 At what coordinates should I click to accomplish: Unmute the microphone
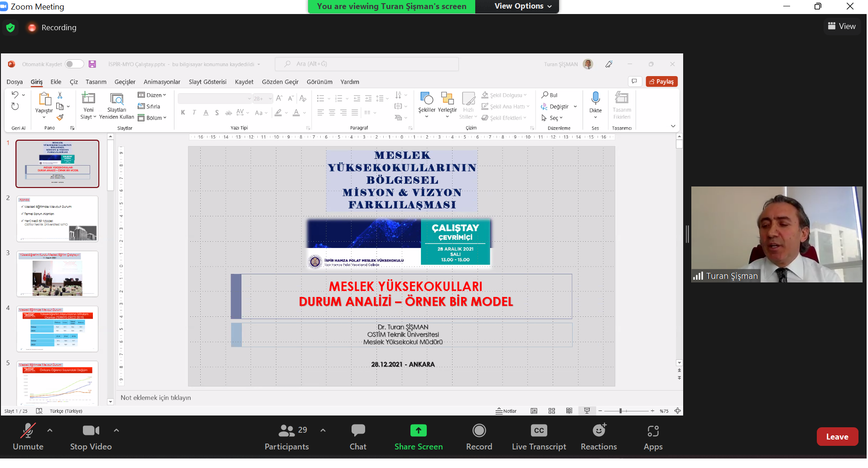click(28, 430)
